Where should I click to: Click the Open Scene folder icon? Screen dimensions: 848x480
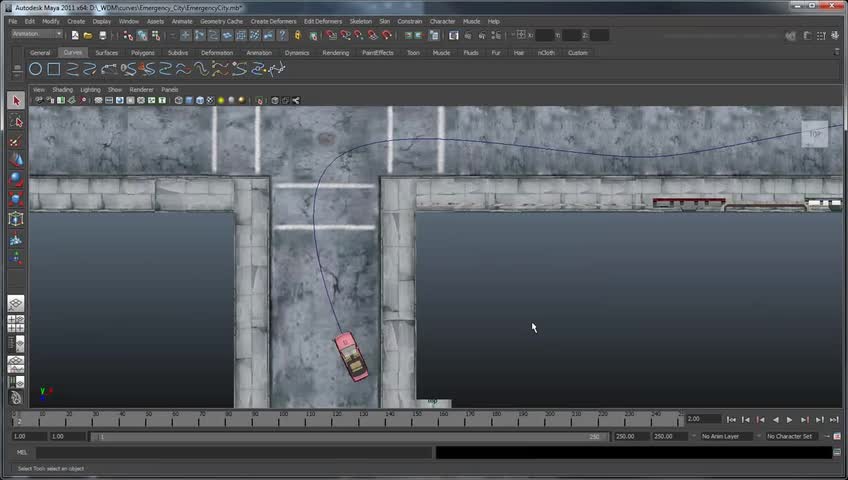click(x=89, y=35)
